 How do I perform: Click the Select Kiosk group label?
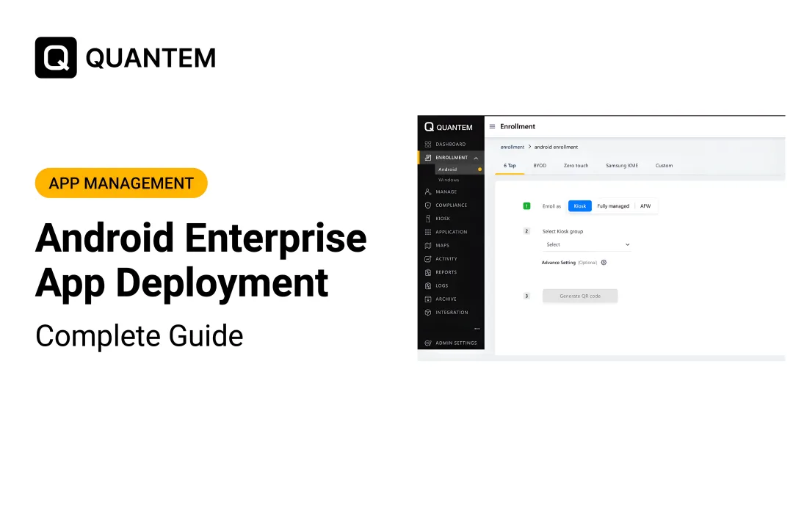[563, 231]
